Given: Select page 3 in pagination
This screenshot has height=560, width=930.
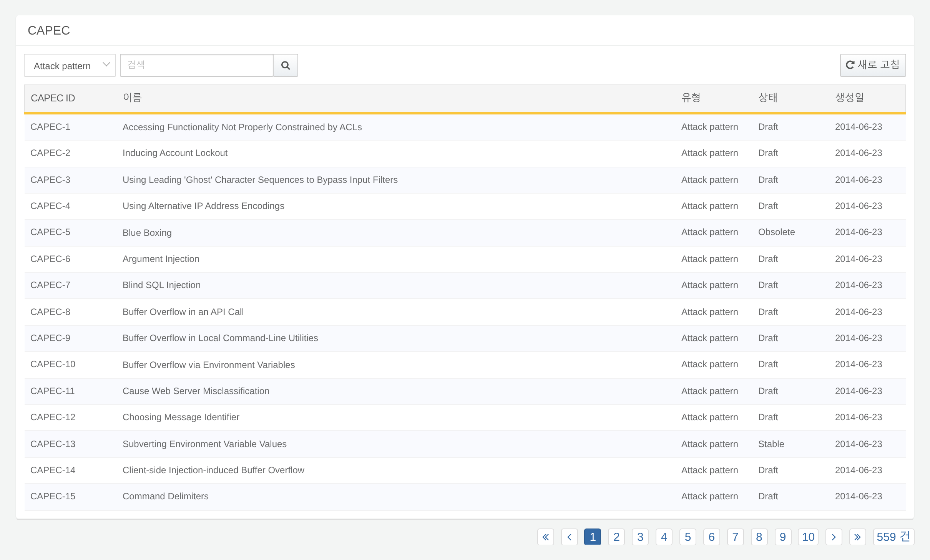Looking at the screenshot, I should [x=640, y=537].
